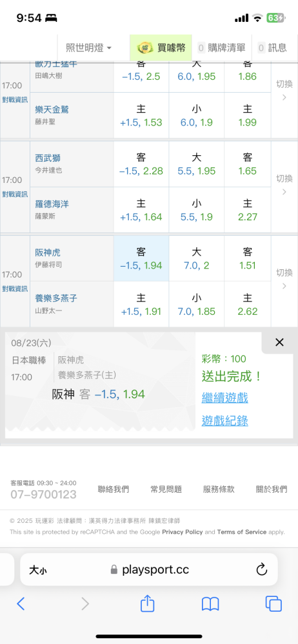The width and height of the screenshot is (298, 644).
Task: Select 養樂多燕子 under 7.0, 1.85
Action: coord(196,305)
